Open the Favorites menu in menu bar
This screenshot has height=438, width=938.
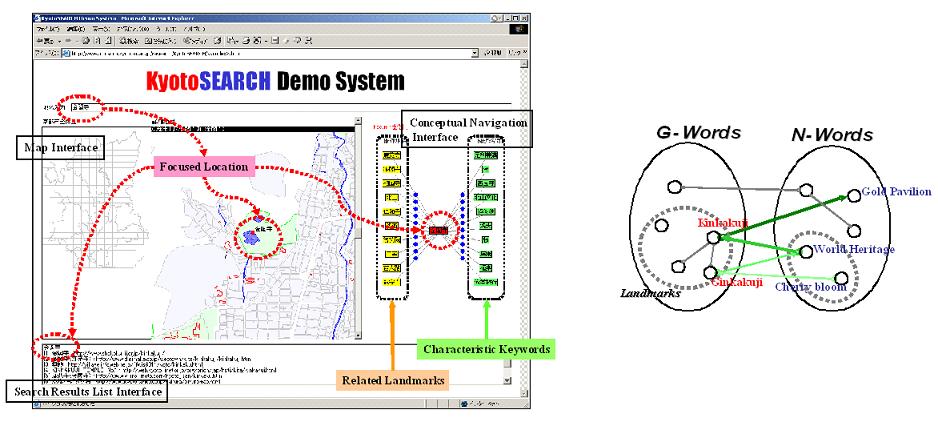[133, 29]
